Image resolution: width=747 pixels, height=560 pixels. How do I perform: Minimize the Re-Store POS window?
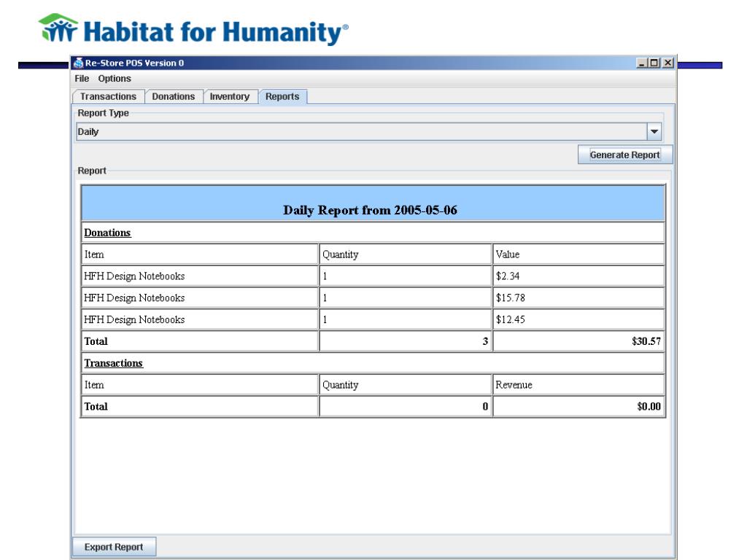click(x=642, y=63)
